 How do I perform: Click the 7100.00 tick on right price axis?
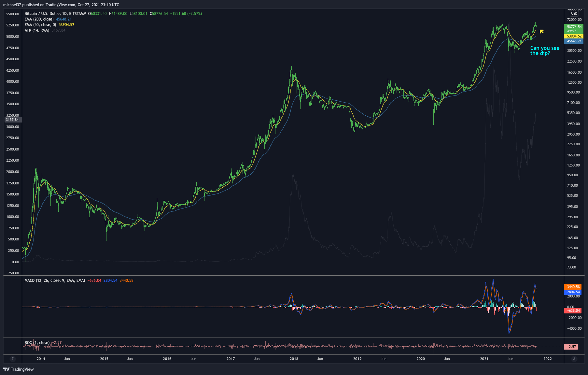pyautogui.click(x=573, y=103)
